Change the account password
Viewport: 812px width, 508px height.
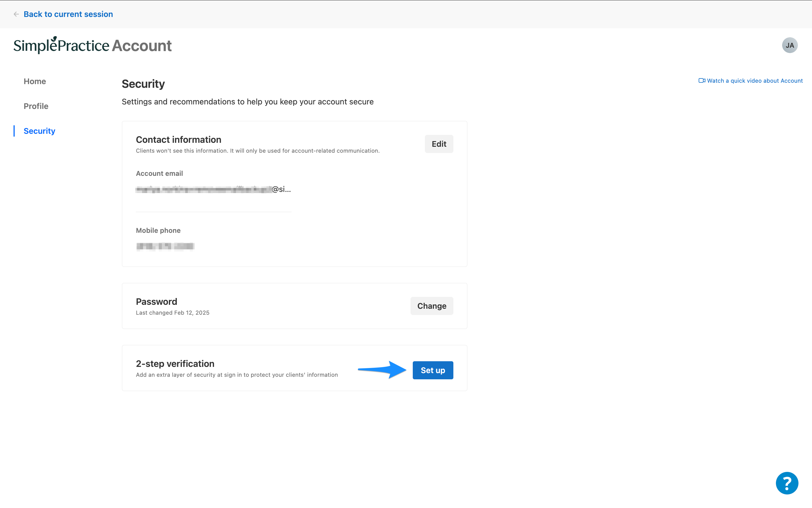(x=431, y=306)
